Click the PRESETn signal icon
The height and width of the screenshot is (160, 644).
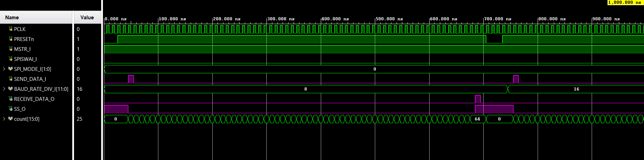point(11,39)
